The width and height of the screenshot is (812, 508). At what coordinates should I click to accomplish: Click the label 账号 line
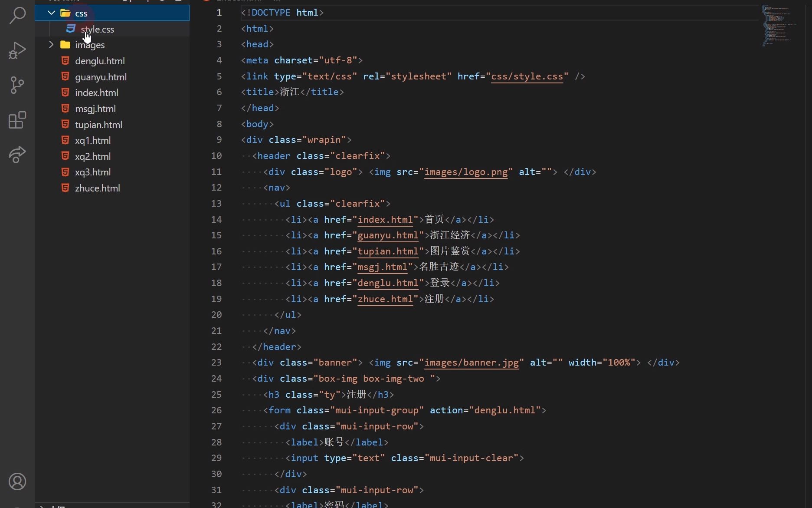point(337,442)
